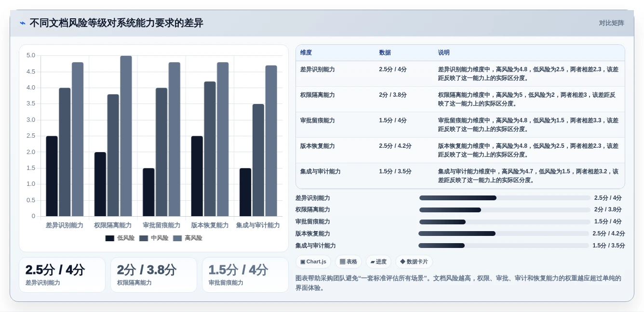The height and width of the screenshot is (312, 644).
Task: Toggle the 高风险 legend entry
Action: [x=188, y=238]
